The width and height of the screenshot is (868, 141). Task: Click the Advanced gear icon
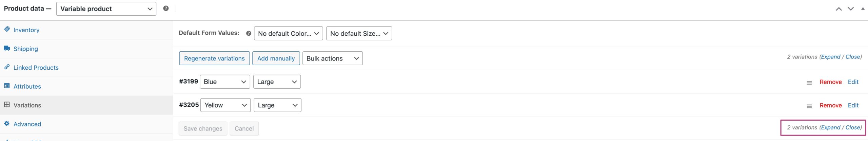[7, 124]
